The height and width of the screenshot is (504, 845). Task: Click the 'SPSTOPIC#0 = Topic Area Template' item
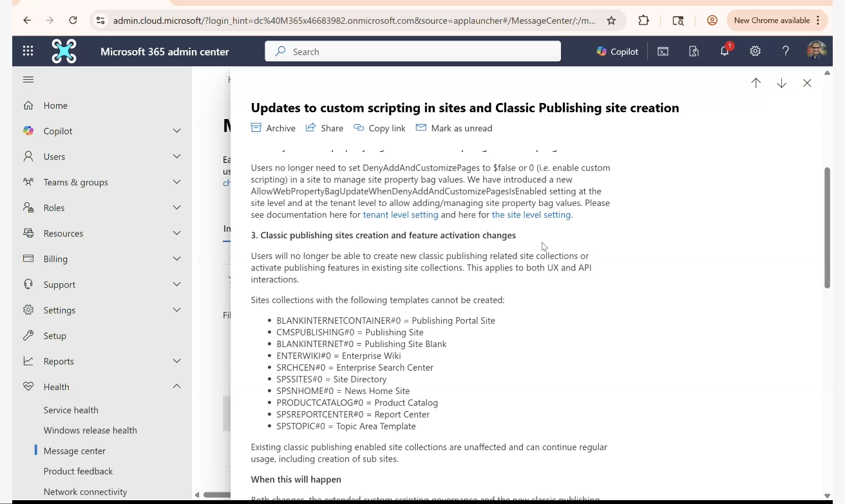coord(346,426)
